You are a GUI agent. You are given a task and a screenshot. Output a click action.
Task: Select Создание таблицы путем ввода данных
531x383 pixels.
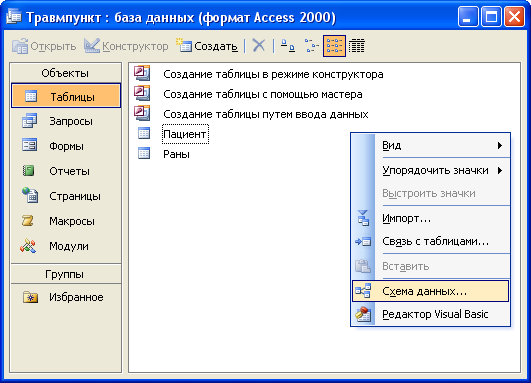tap(266, 114)
